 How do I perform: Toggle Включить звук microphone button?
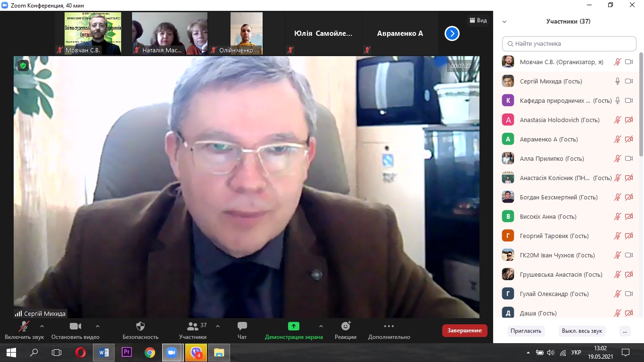coord(24,326)
